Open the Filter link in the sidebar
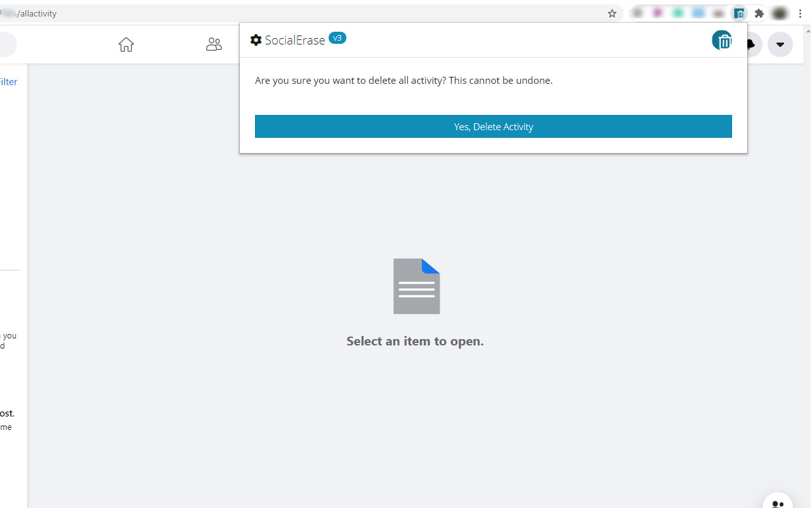Image resolution: width=812 pixels, height=508 pixels. (8, 81)
